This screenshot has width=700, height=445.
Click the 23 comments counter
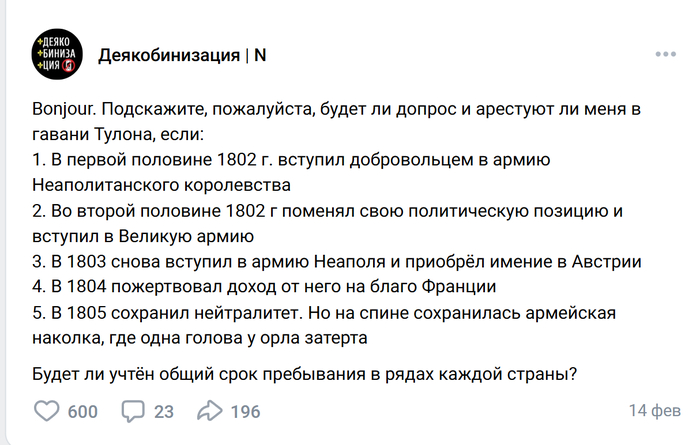(x=164, y=412)
